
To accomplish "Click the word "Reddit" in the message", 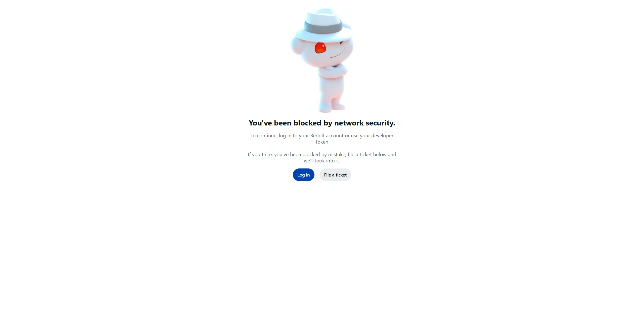I will pos(317,136).
